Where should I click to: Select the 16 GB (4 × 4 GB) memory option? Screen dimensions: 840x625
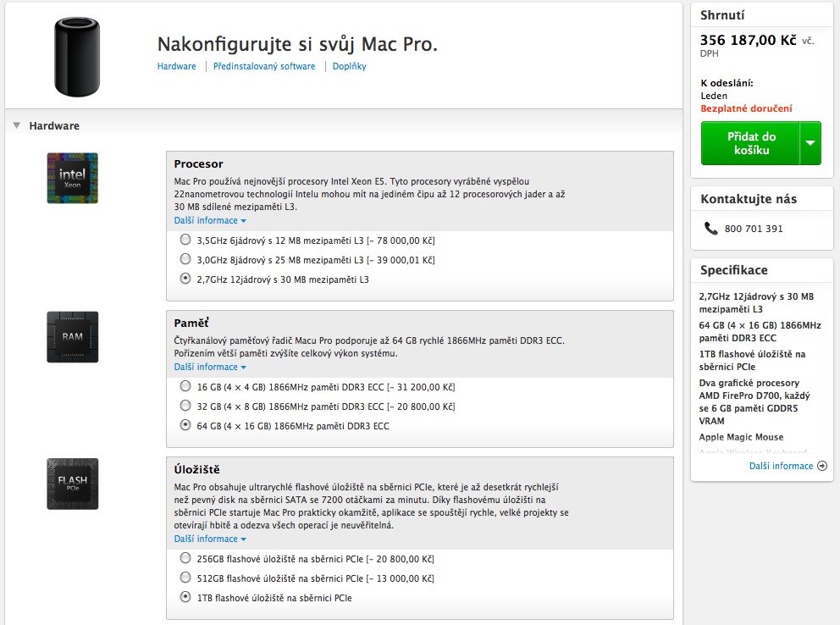[185, 386]
